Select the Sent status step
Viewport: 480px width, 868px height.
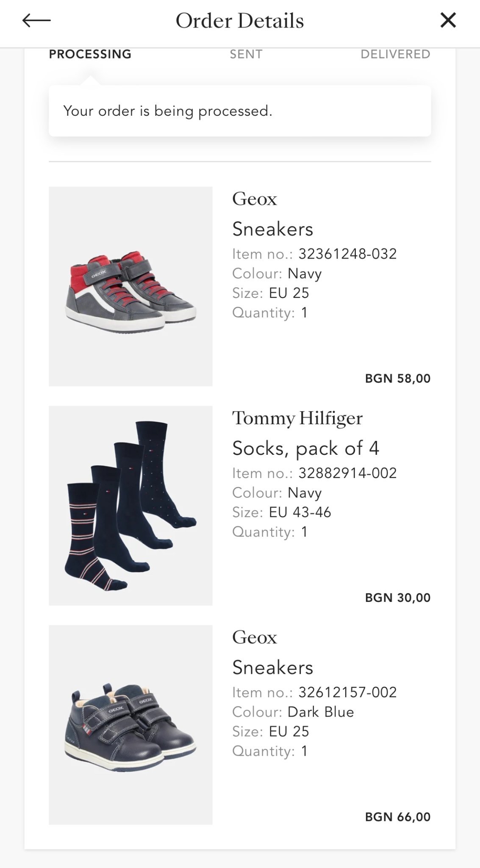[246, 54]
